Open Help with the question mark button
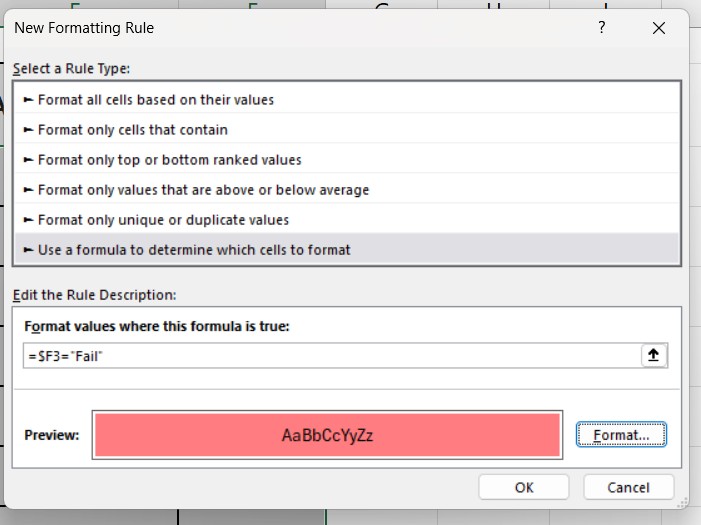Viewport: 701px width, 525px height. 601,28
